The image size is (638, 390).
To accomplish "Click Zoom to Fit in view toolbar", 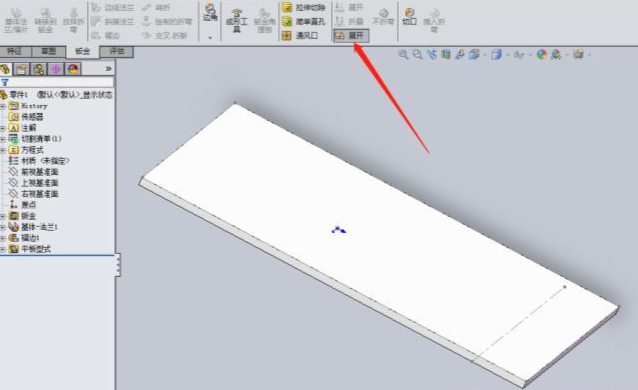I will tap(403, 54).
